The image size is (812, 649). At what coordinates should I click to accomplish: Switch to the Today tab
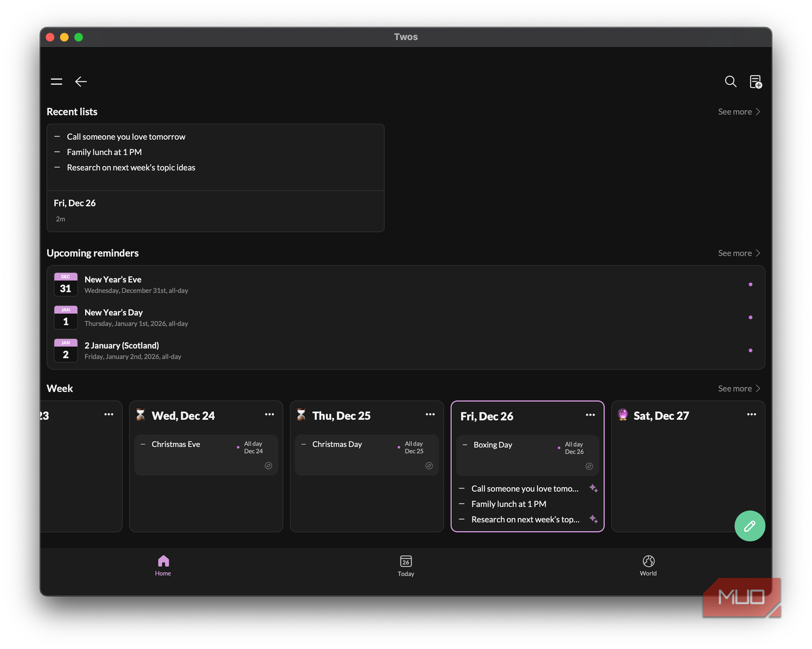406,566
